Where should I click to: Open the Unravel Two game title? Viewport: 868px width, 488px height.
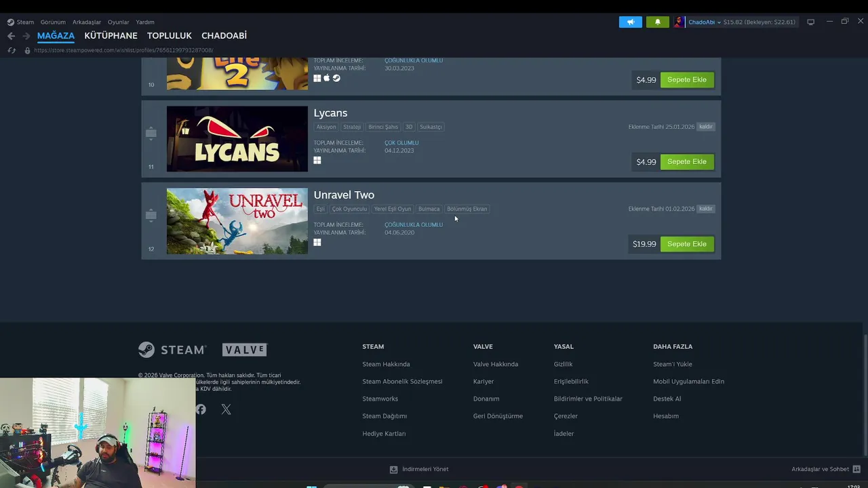pyautogui.click(x=344, y=195)
